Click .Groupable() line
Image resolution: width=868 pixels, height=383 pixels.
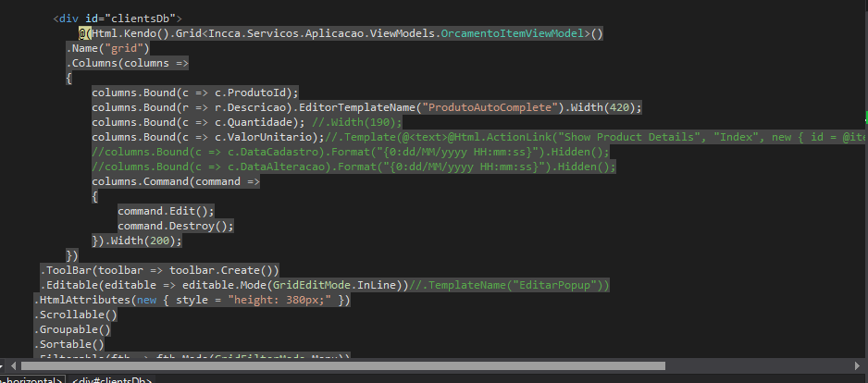(x=72, y=330)
